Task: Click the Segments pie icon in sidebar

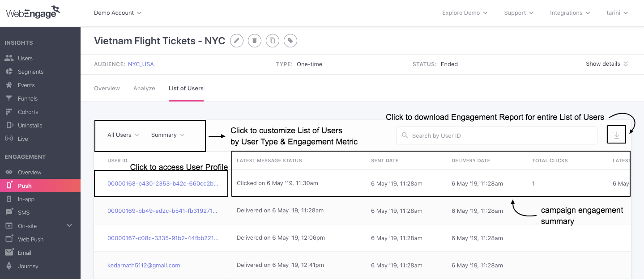Action: pyautogui.click(x=9, y=72)
